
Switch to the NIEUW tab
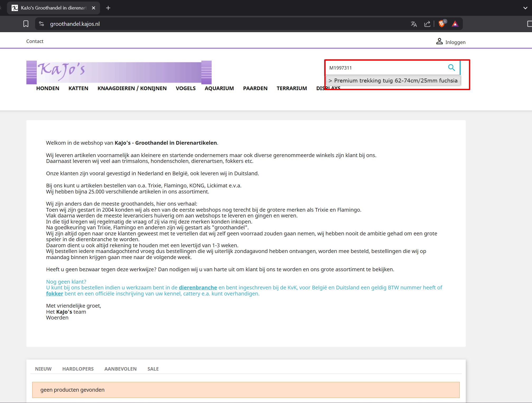click(43, 369)
